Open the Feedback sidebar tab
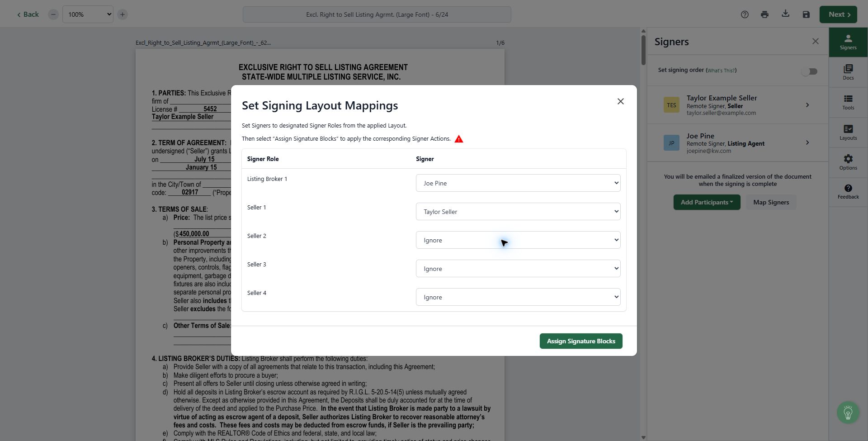The height and width of the screenshot is (441, 868). (x=848, y=192)
